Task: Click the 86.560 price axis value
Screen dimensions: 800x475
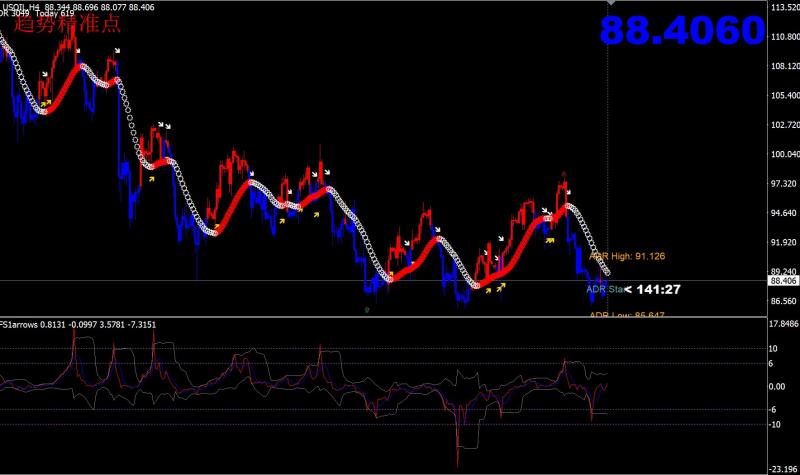Action: click(783, 301)
